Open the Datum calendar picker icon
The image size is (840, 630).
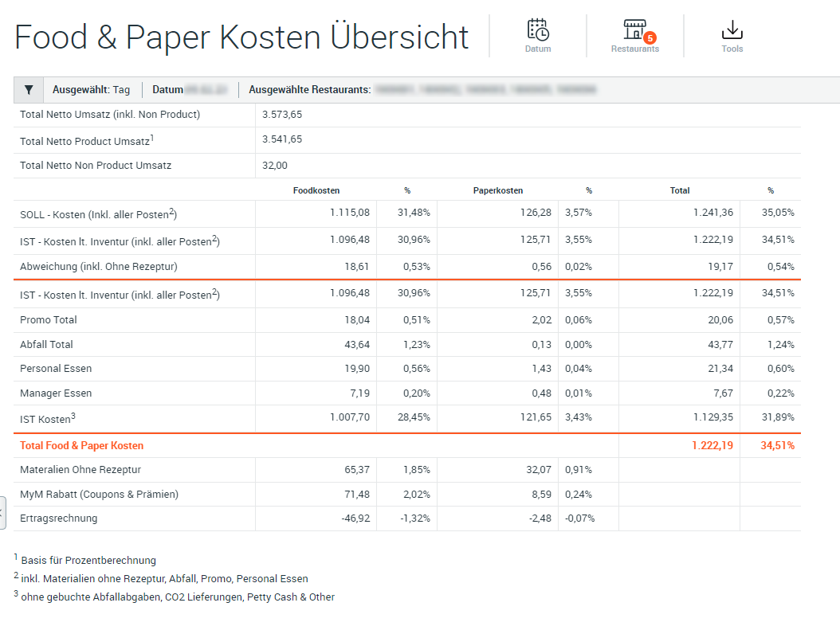(x=538, y=30)
